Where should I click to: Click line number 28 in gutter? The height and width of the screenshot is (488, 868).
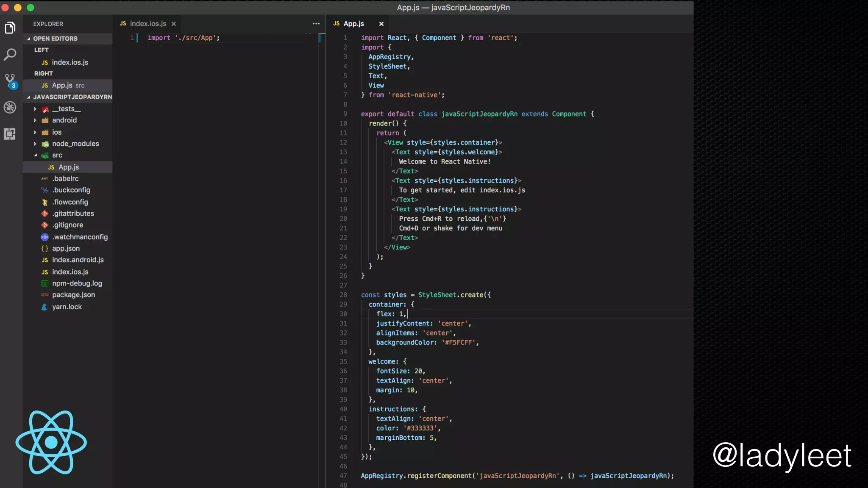(x=343, y=295)
